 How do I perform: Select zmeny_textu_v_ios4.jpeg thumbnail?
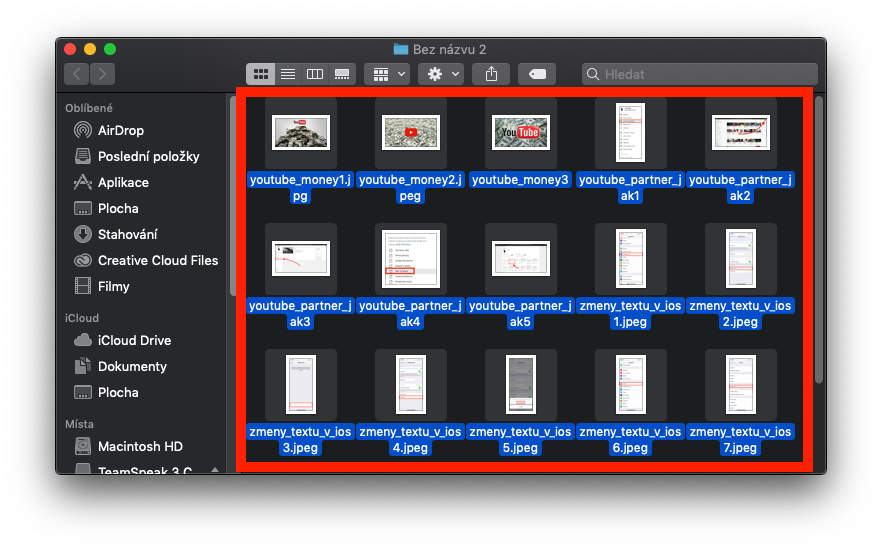pos(411,385)
